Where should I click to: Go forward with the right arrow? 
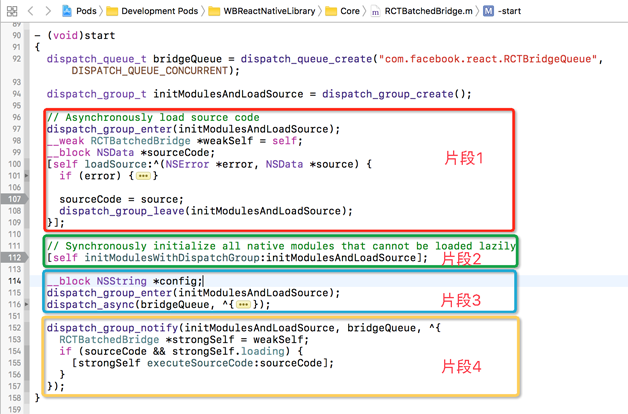47,11
